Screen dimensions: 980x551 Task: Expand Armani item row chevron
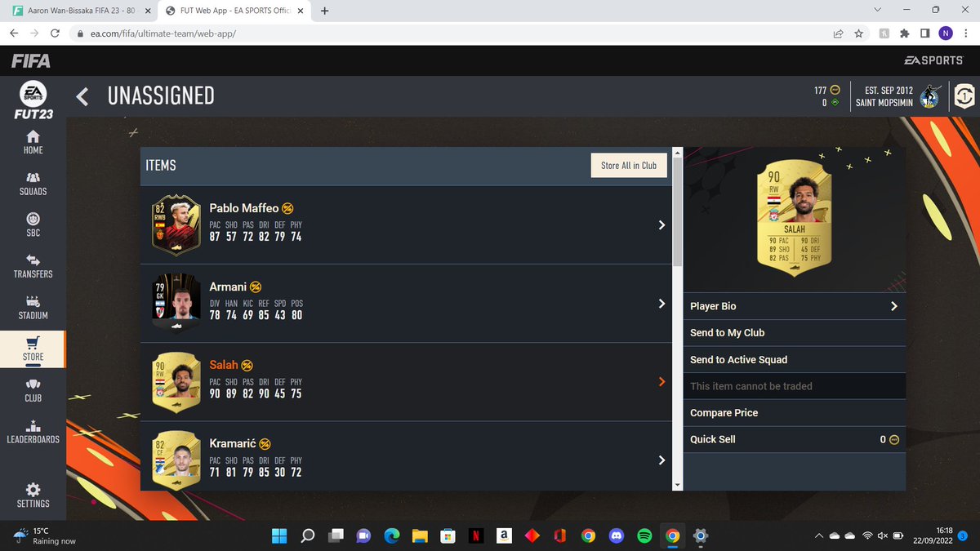pyautogui.click(x=661, y=303)
